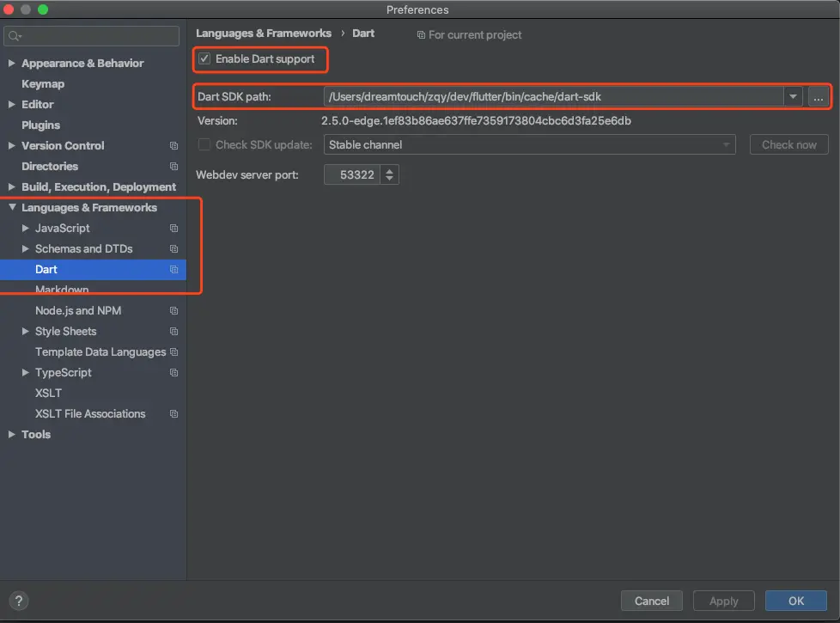Toggle the Check SDK update checkbox
This screenshot has width=840, height=623.
(x=204, y=144)
